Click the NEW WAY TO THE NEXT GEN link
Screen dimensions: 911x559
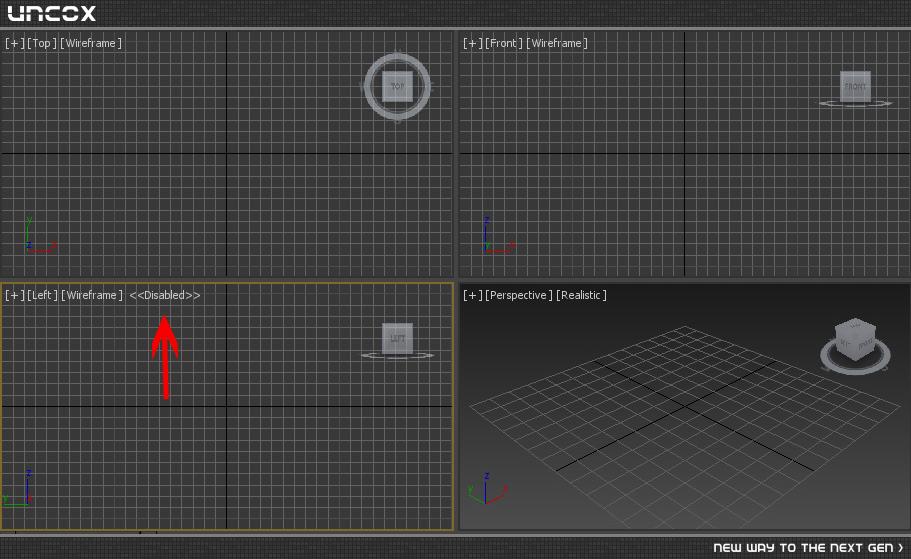pos(808,548)
